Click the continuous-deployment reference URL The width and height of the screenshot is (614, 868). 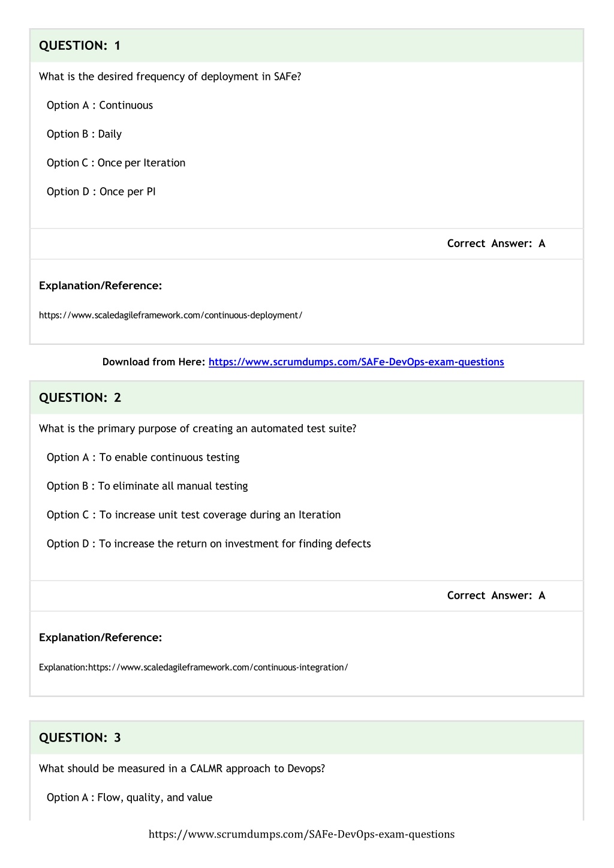click(170, 316)
